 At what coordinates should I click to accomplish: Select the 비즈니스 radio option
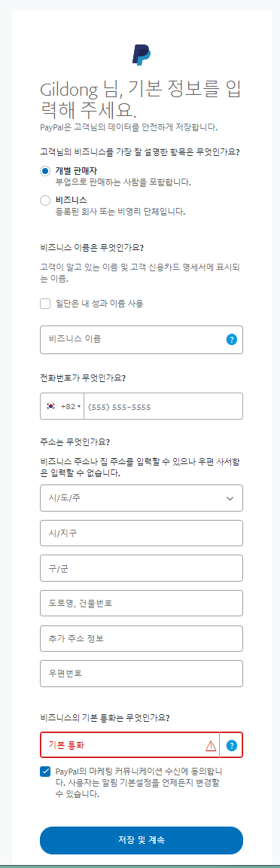pos(45,201)
